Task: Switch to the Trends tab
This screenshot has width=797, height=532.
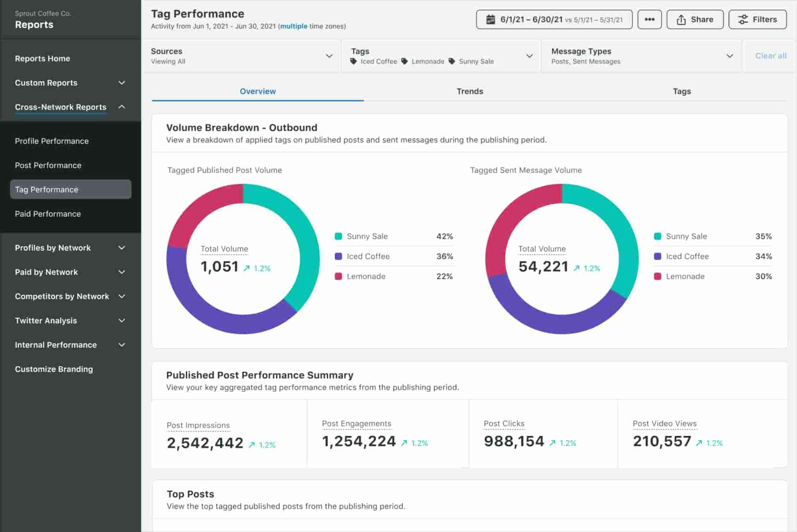Action: [469, 91]
